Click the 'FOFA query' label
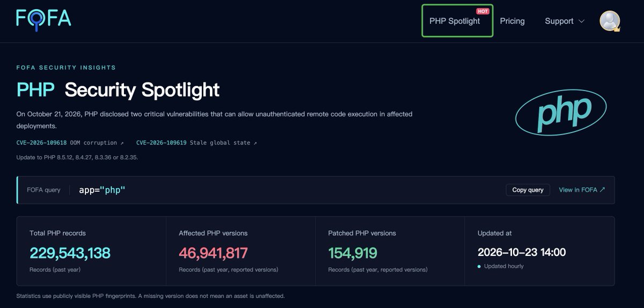This screenshot has height=308, width=644. (x=43, y=190)
